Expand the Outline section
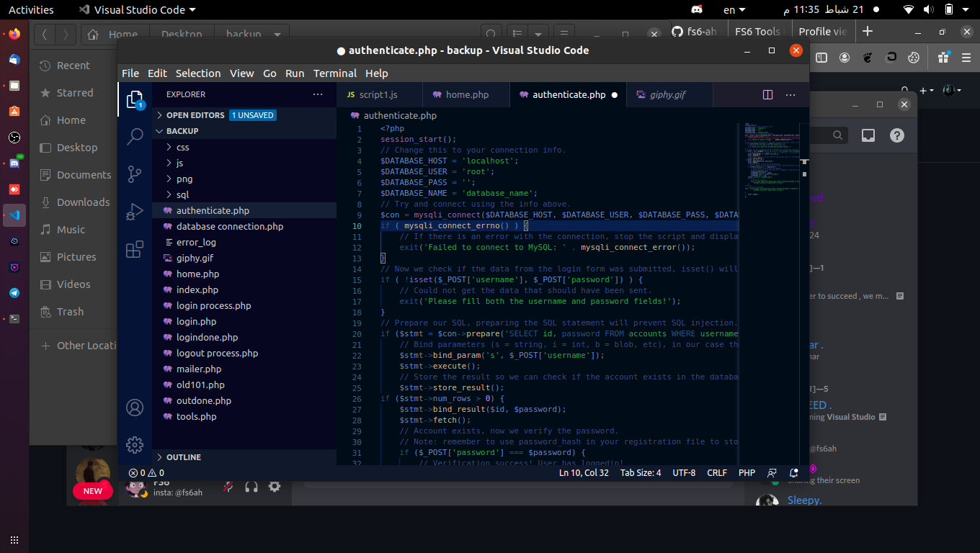 pos(244,457)
